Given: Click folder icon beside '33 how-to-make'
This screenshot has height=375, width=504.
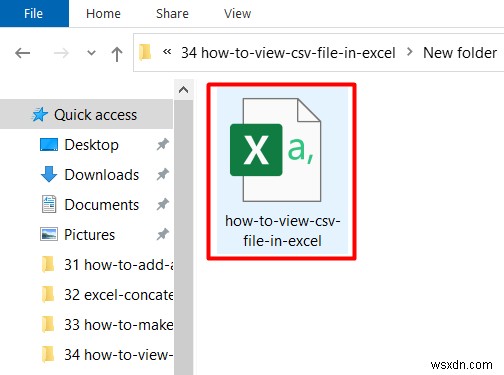Looking at the screenshot, I should tap(48, 324).
